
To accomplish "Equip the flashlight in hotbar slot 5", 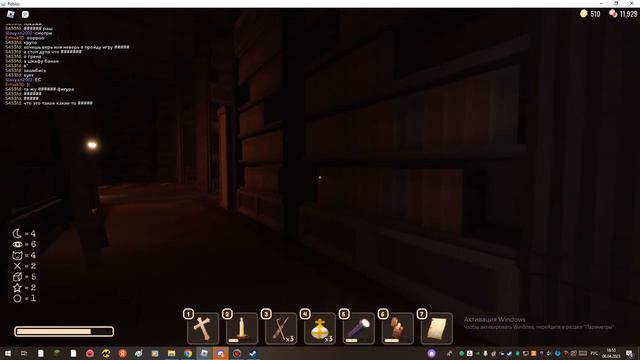I will coord(359,329).
